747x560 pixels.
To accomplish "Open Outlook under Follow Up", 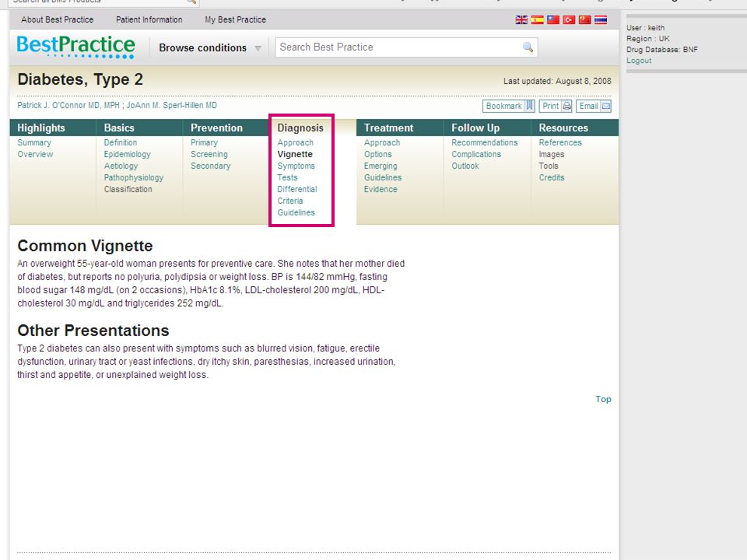I will point(465,166).
